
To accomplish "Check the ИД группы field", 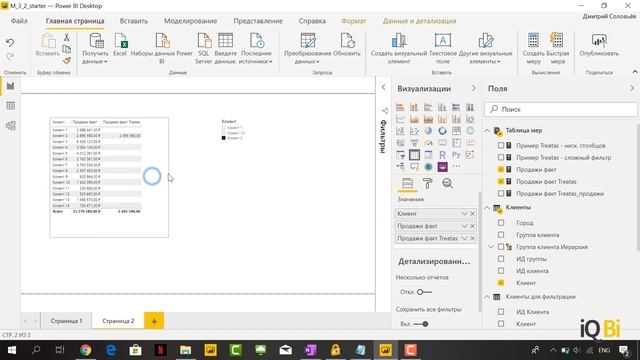I will [x=501, y=259].
